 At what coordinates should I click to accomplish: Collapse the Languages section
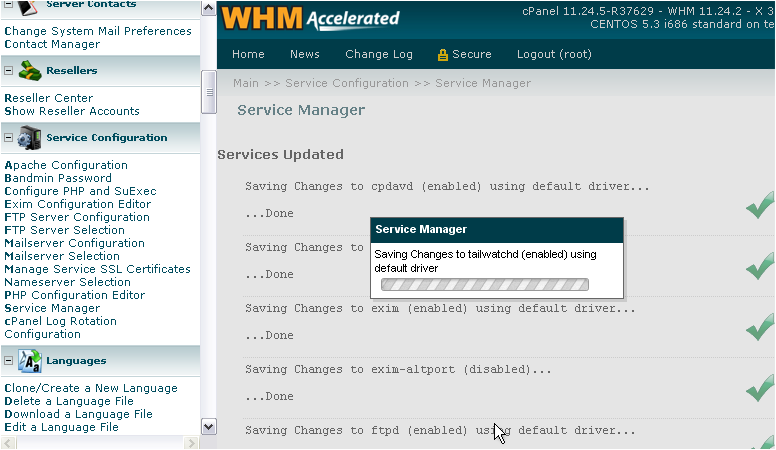[x=8, y=360]
